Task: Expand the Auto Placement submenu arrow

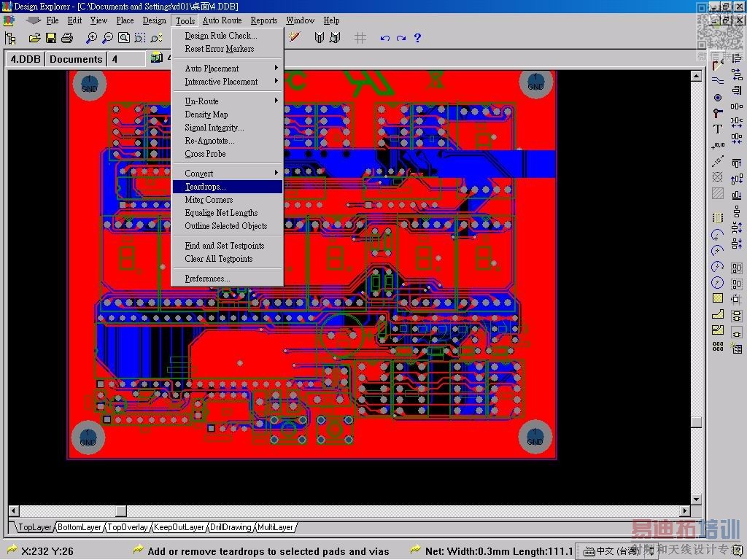Action: coord(276,68)
